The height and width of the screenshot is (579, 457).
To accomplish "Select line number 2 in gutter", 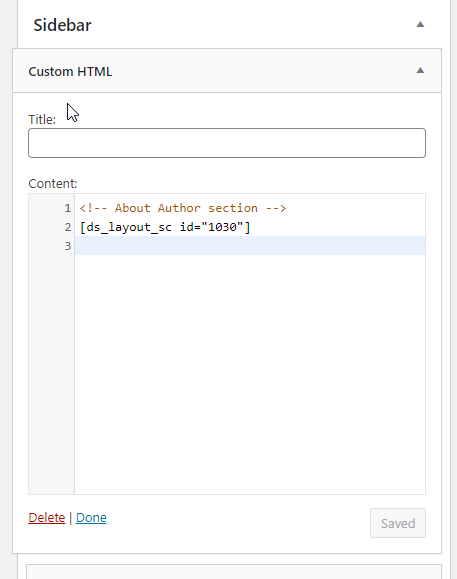I will [68, 227].
